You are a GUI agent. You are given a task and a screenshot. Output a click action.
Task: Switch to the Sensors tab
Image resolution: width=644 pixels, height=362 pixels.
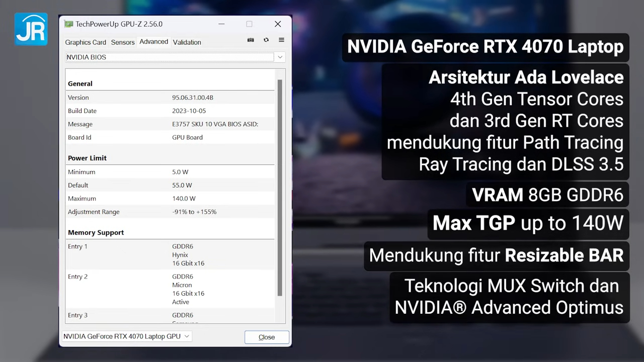tap(122, 42)
